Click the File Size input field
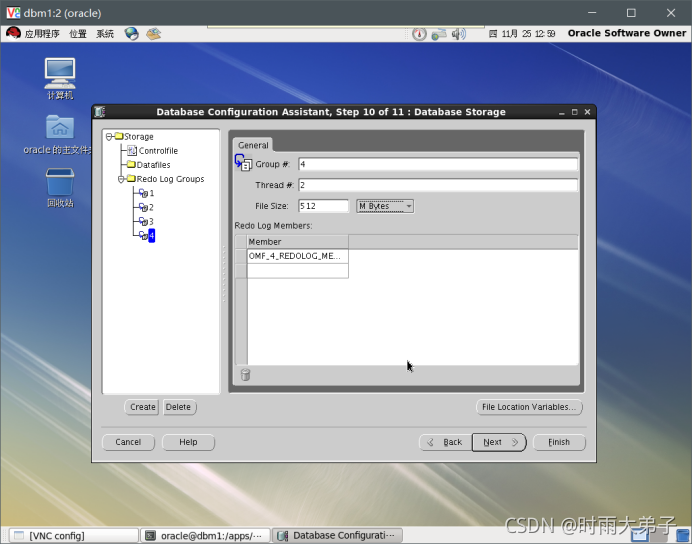 coord(323,206)
